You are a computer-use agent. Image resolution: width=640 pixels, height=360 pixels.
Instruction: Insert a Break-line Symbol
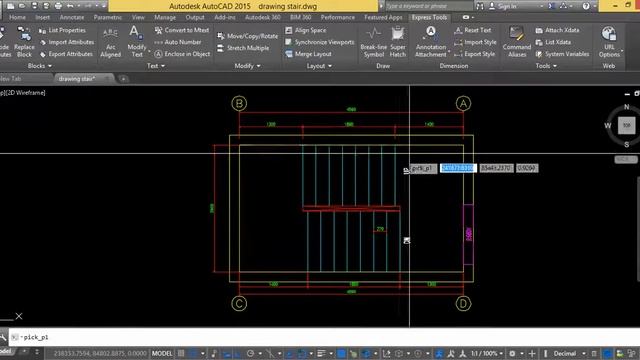click(x=373, y=42)
